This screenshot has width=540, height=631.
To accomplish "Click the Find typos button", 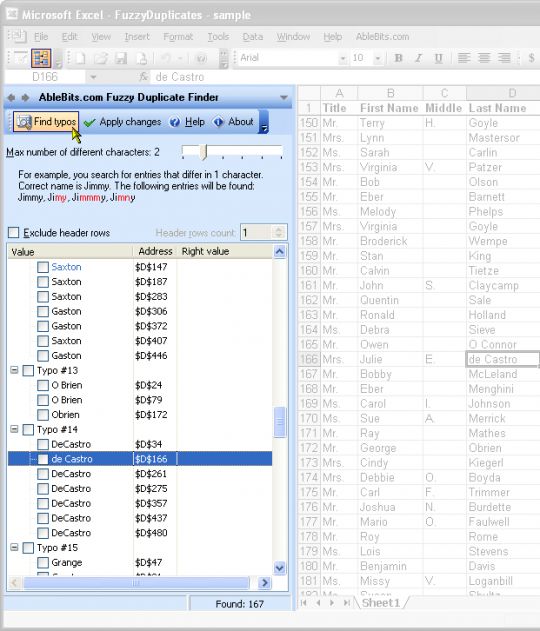I will 46,122.
